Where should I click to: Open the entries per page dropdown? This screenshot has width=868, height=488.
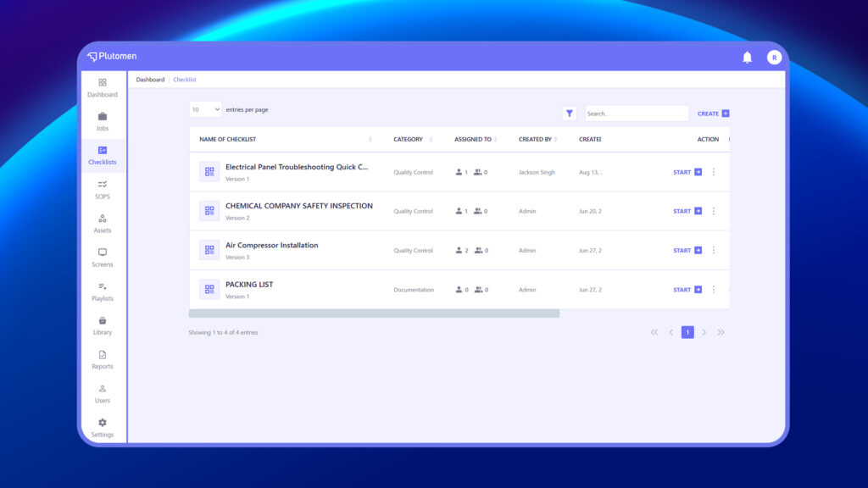[x=205, y=109]
